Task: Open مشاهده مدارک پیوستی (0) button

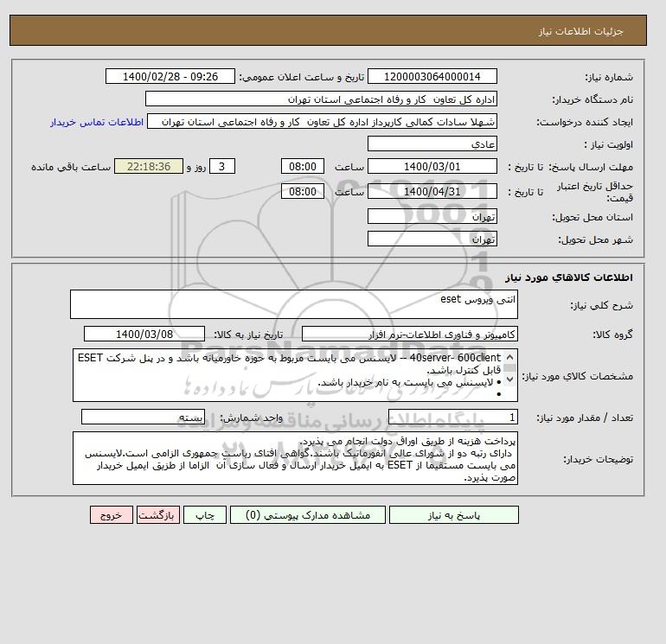Action: (308, 515)
